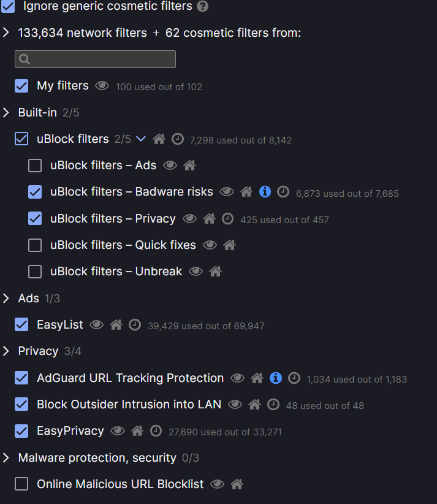
Task: Click info icon for Badware risks list
Action: pyautogui.click(x=265, y=192)
